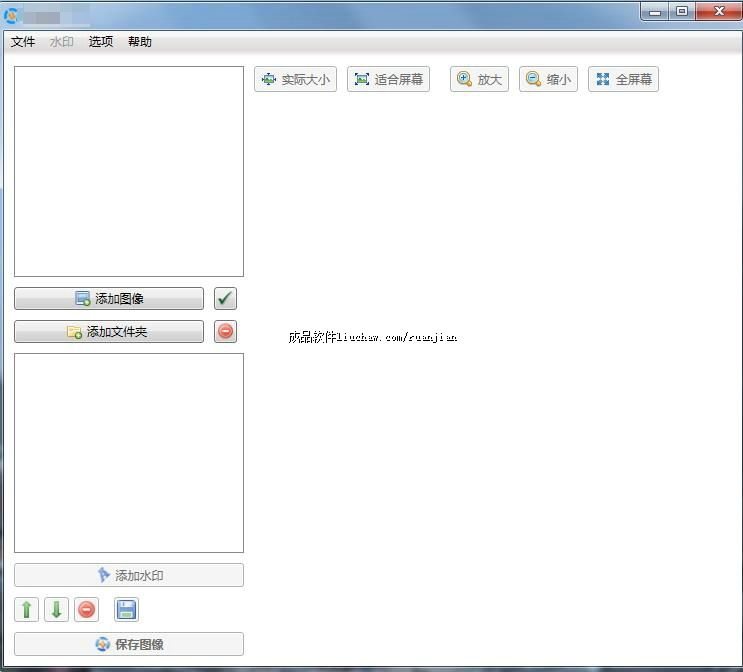Image resolution: width=743 pixels, height=672 pixels.
Task: Move watermark down with green down arrow
Action: coord(57,609)
